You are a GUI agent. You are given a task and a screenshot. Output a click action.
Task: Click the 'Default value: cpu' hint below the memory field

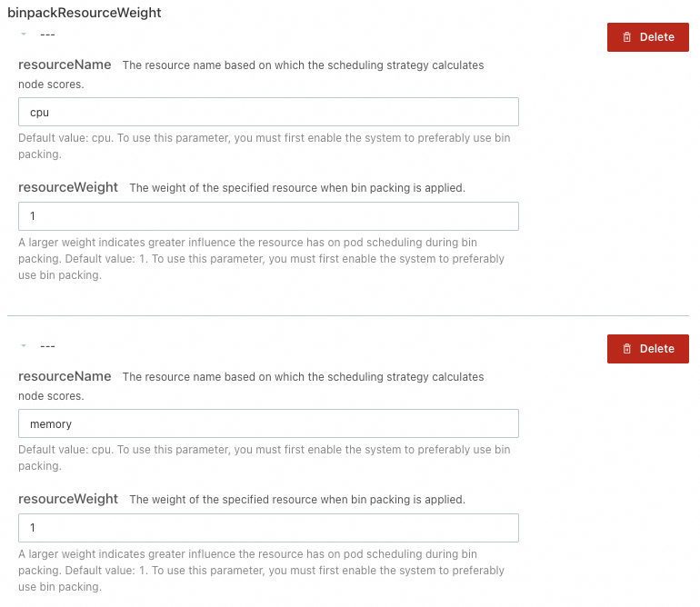265,457
